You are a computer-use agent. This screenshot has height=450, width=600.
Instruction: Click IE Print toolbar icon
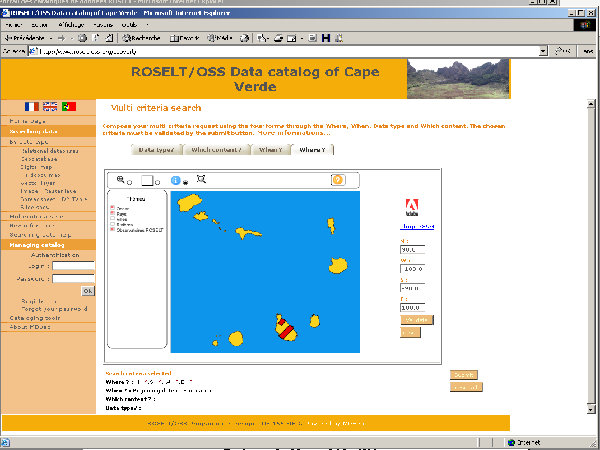click(x=279, y=38)
